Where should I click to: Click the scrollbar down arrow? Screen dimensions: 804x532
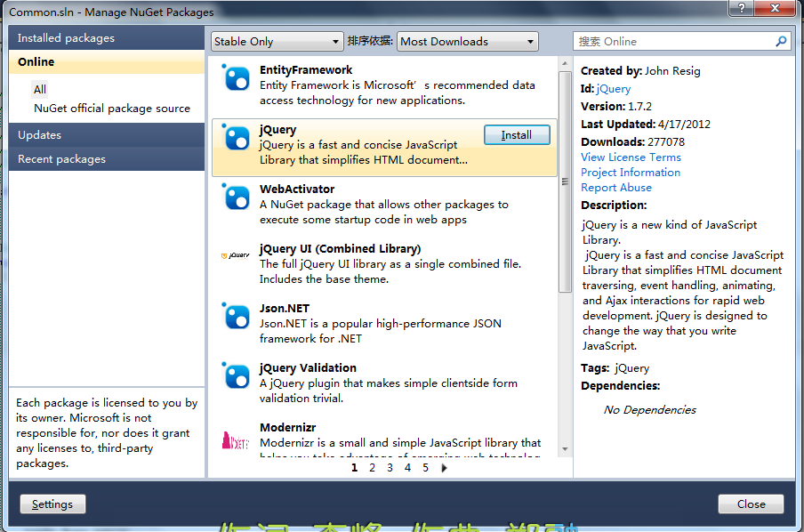point(565,449)
